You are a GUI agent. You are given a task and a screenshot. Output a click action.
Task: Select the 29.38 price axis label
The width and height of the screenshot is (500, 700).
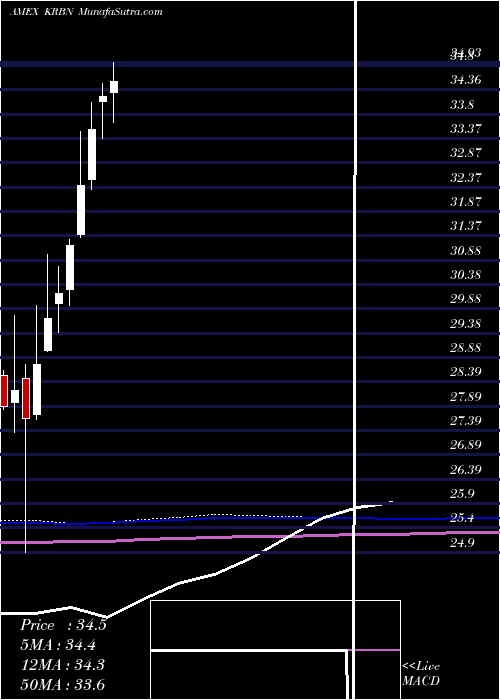(x=466, y=323)
